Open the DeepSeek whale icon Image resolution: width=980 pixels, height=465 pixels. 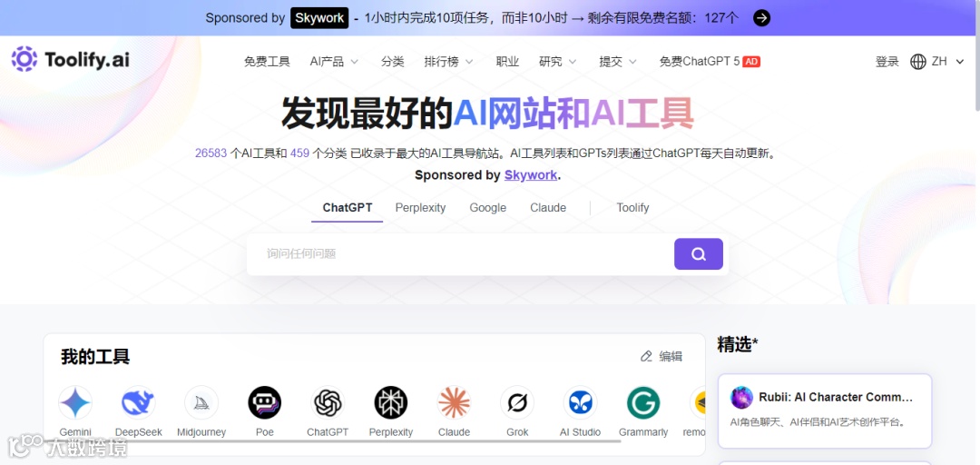tap(138, 402)
